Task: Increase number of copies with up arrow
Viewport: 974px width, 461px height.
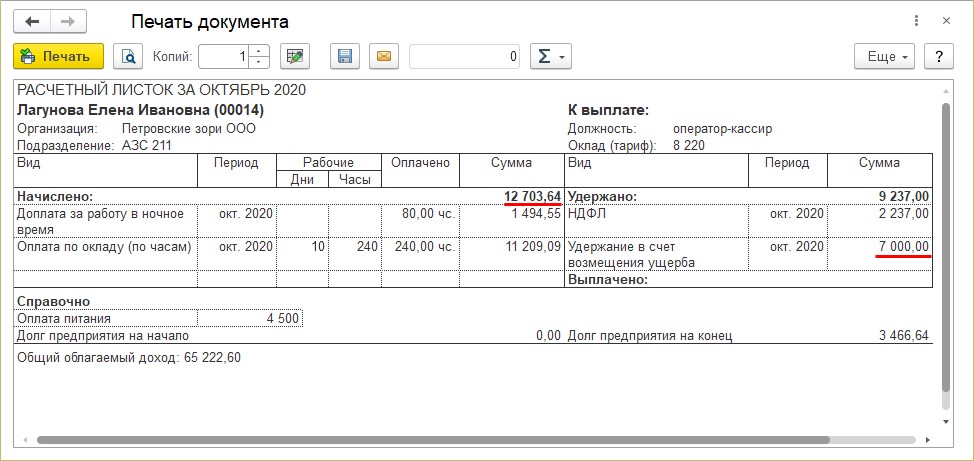Action: (x=260, y=51)
